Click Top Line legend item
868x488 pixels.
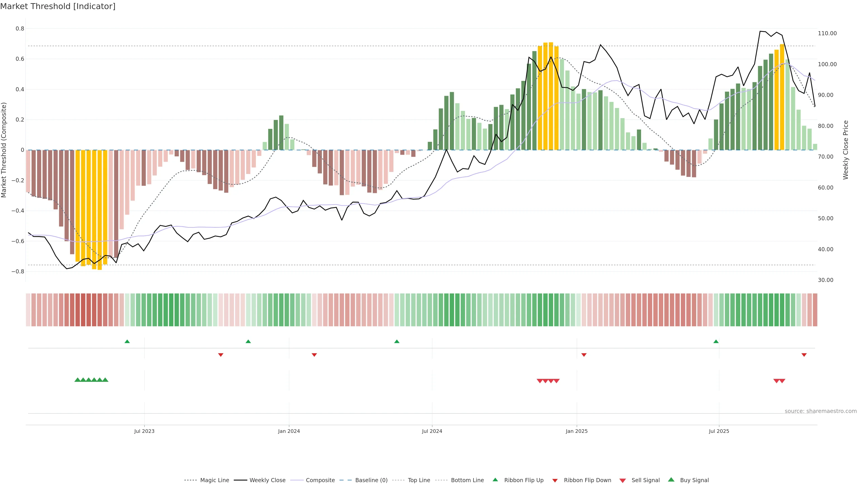(x=419, y=480)
